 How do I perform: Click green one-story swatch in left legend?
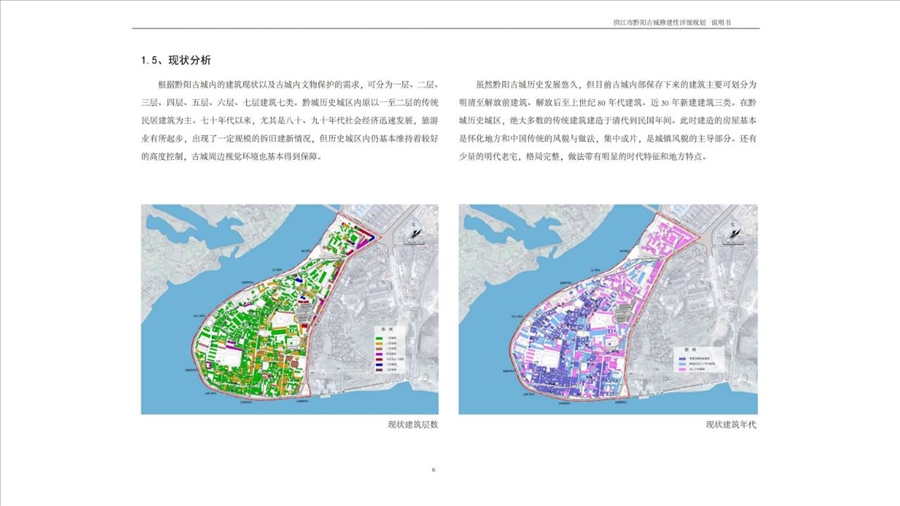click(379, 338)
